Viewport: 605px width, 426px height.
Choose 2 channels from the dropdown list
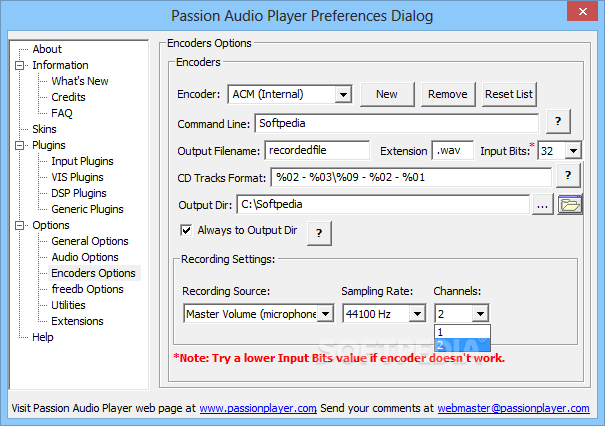pyautogui.click(x=462, y=344)
